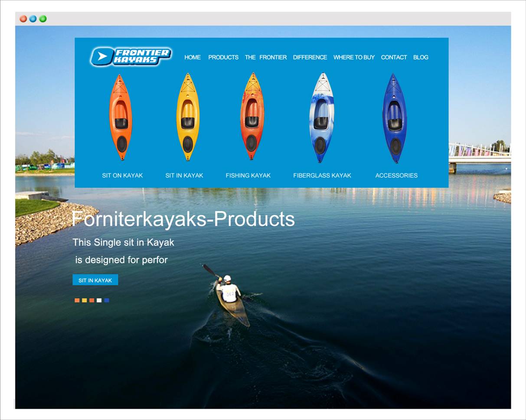The width and height of the screenshot is (526, 420).
Task: Open the CONTACT page
Action: click(394, 57)
